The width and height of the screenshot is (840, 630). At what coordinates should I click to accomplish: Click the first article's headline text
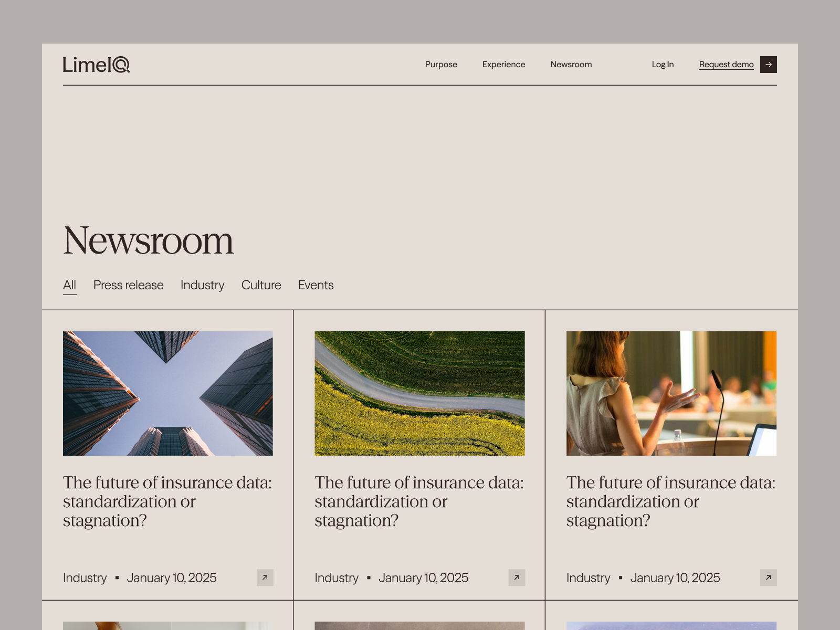pyautogui.click(x=167, y=501)
